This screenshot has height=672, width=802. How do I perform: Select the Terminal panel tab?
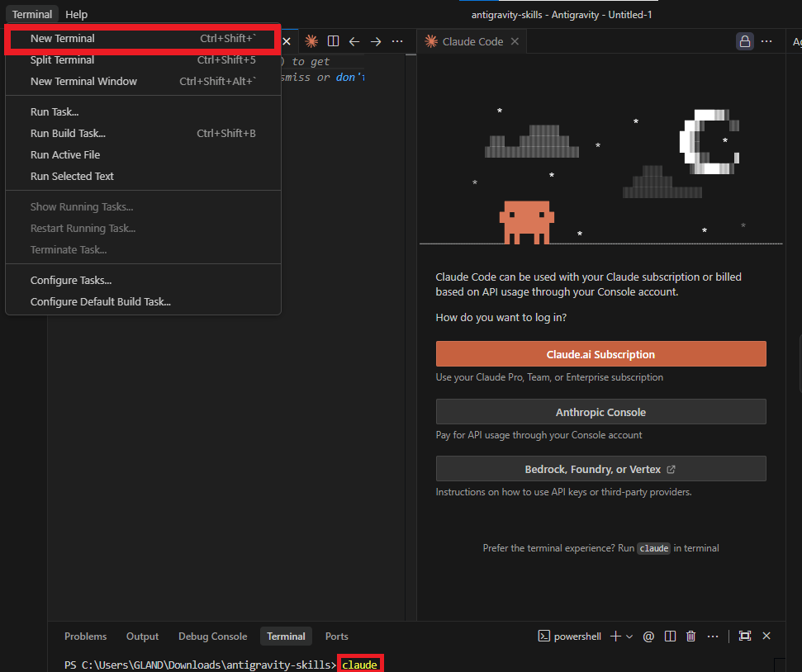pos(286,637)
